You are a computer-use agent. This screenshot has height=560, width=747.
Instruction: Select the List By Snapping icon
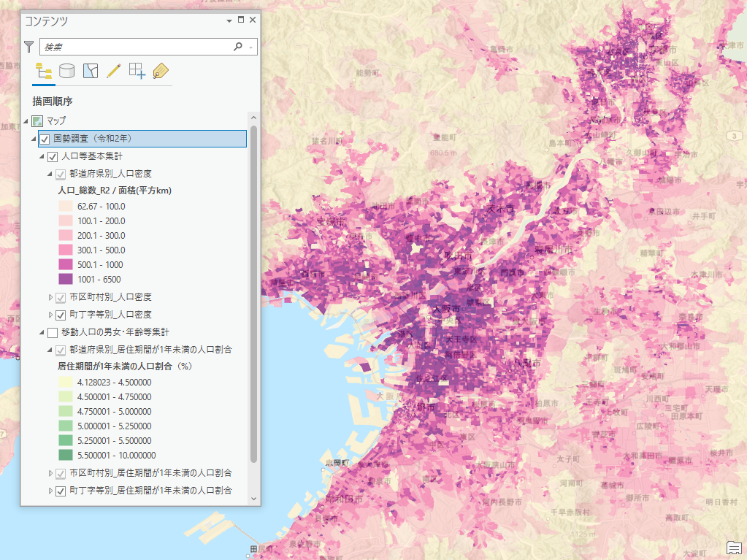click(x=137, y=71)
